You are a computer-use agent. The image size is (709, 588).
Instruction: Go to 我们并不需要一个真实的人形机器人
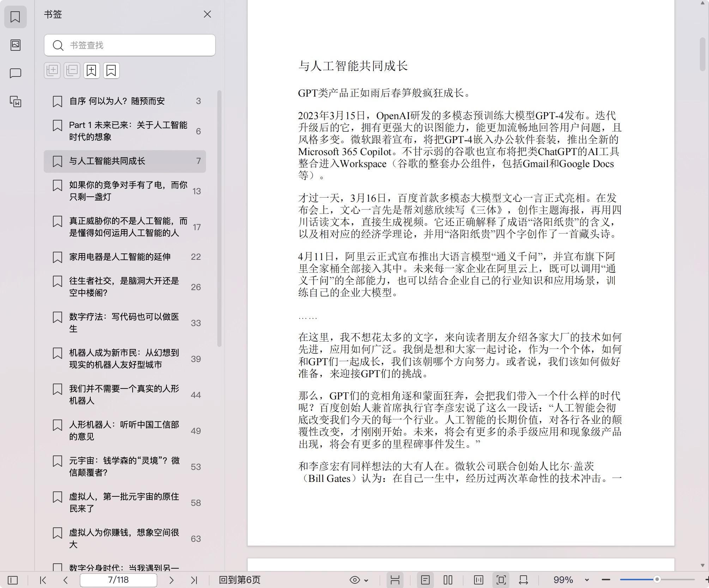pyautogui.click(x=125, y=395)
